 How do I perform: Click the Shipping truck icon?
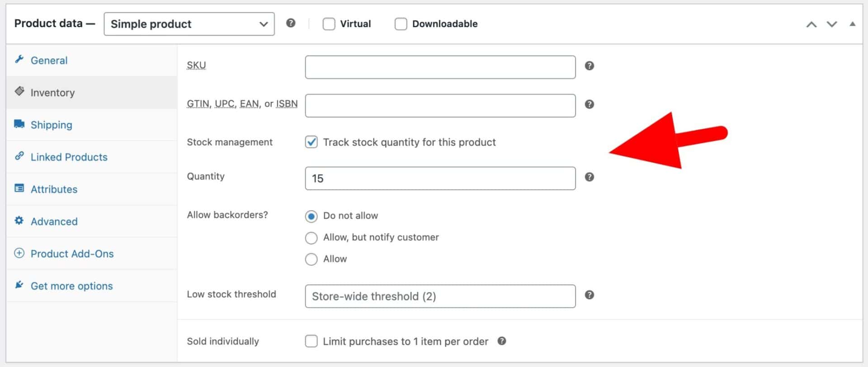coord(19,124)
